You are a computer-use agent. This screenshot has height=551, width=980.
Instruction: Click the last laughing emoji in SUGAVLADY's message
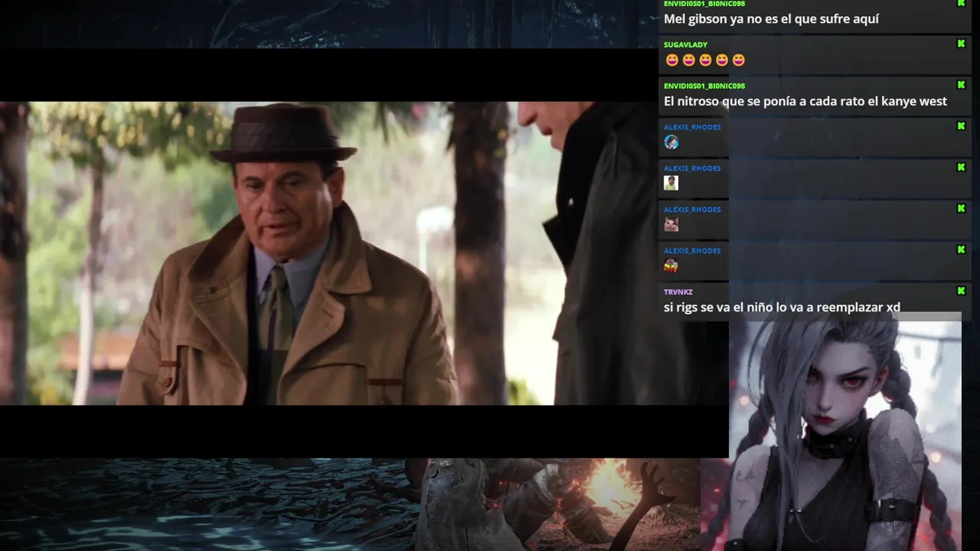click(739, 60)
